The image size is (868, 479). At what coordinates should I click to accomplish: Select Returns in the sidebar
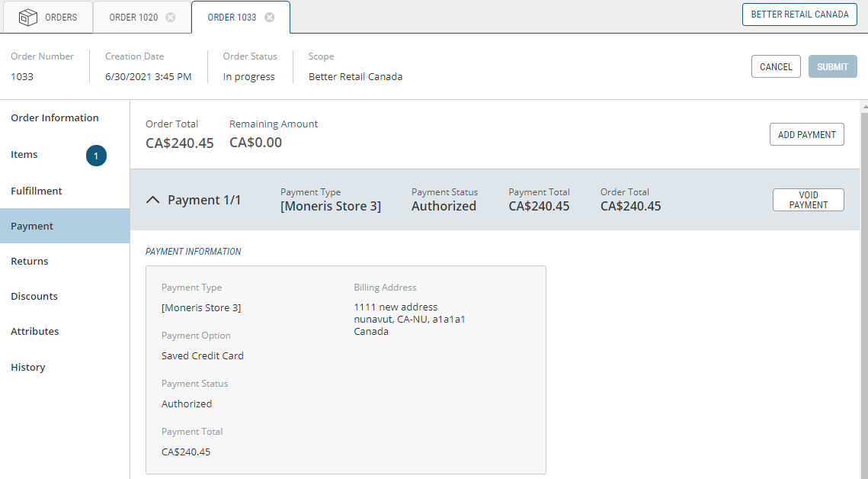(x=30, y=262)
